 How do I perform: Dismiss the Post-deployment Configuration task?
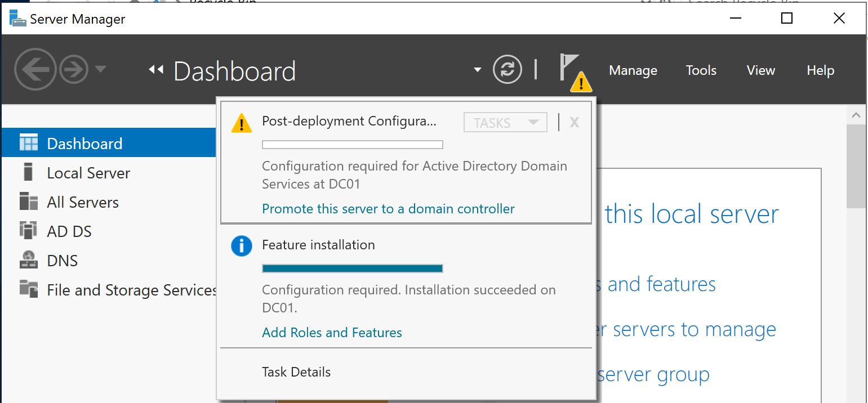click(574, 122)
